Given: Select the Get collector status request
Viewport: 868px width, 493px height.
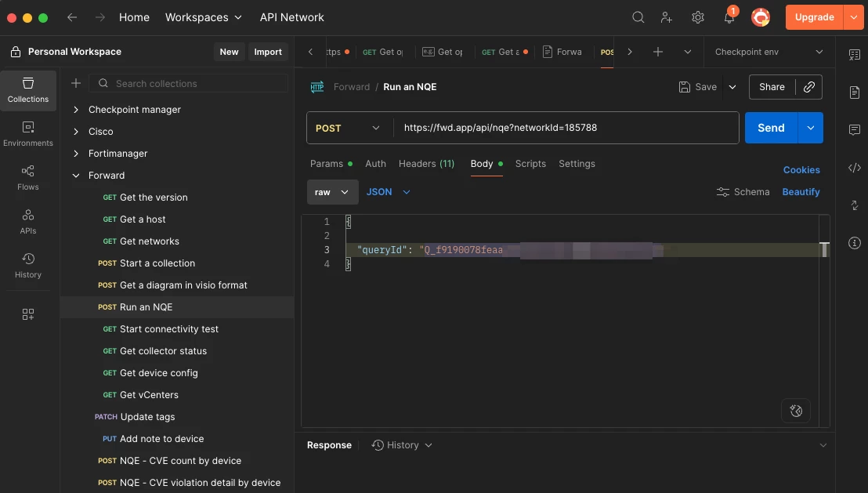Looking at the screenshot, I should 176,351.
